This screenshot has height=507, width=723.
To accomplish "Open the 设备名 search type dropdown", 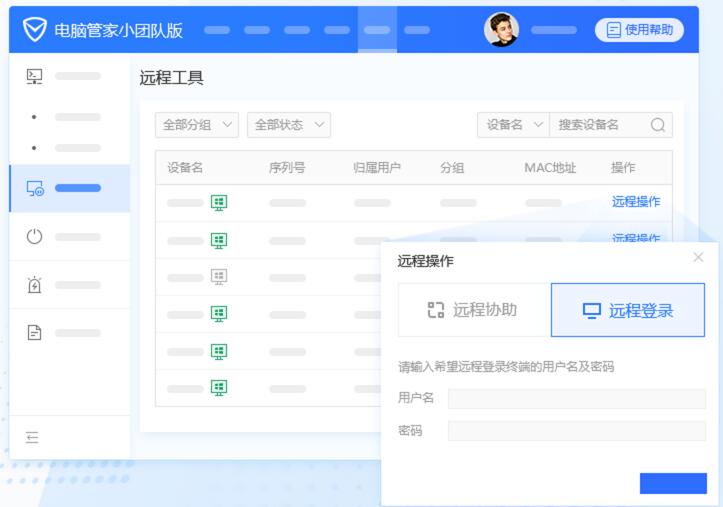I will point(513,125).
